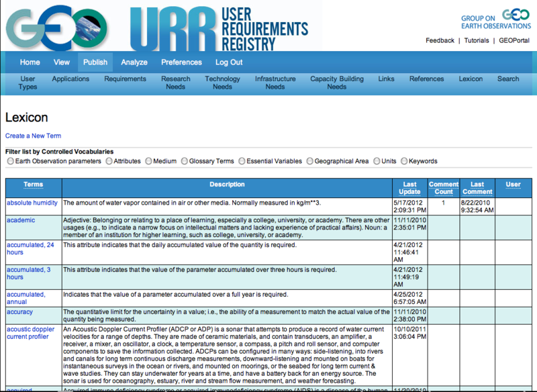This screenshot has width=537, height=392.
Task: Select the Keywords radio button
Action: tap(404, 161)
